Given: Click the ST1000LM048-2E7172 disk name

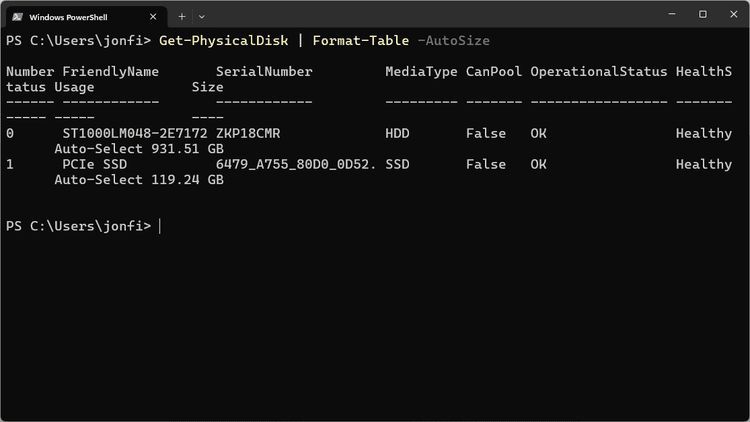Looking at the screenshot, I should tap(135, 133).
